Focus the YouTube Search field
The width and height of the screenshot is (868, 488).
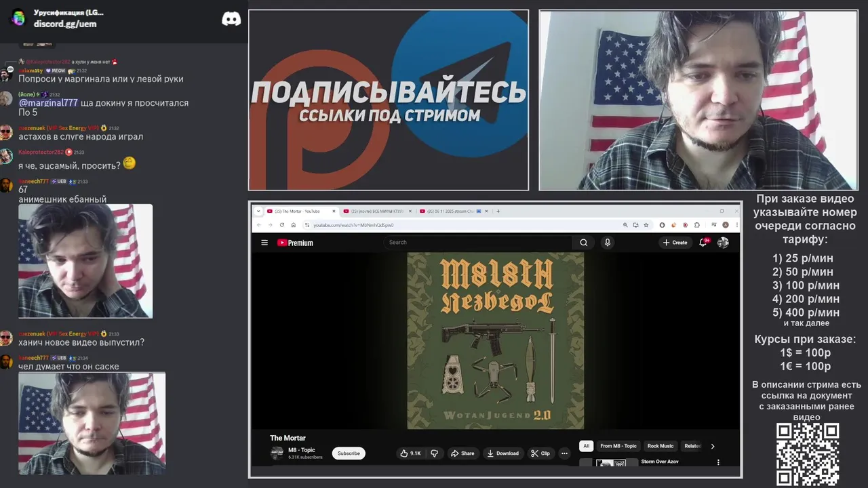click(478, 243)
